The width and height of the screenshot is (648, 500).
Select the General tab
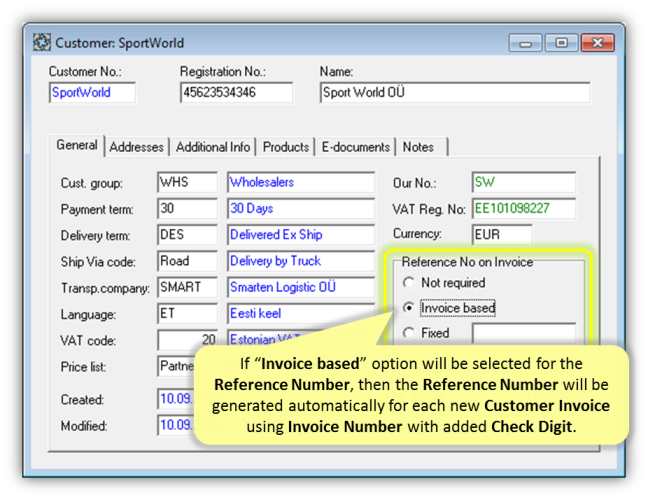click(77, 145)
